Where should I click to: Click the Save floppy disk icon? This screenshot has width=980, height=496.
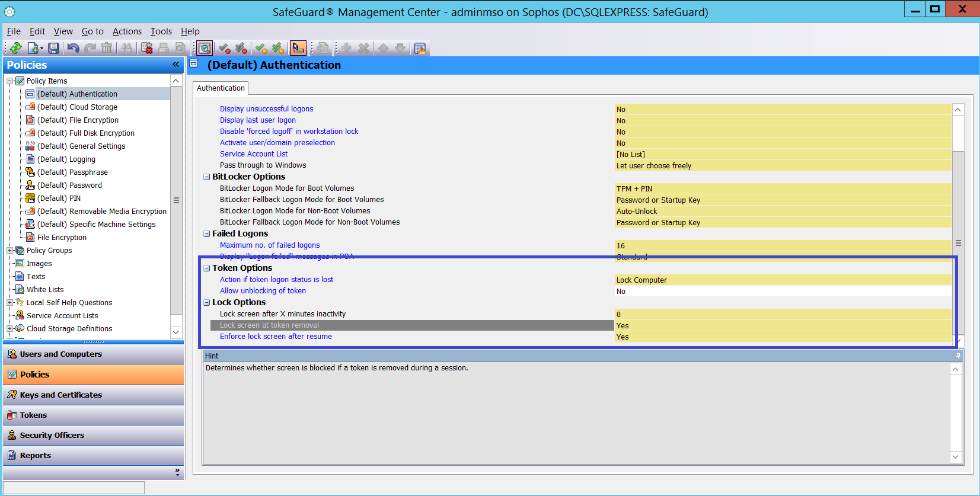pyautogui.click(x=53, y=48)
